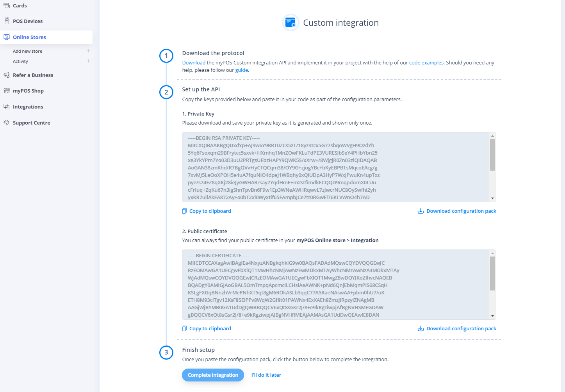This screenshot has width=565, height=392.
Task: Click the clipboard icon under the private key
Action: coord(184,211)
